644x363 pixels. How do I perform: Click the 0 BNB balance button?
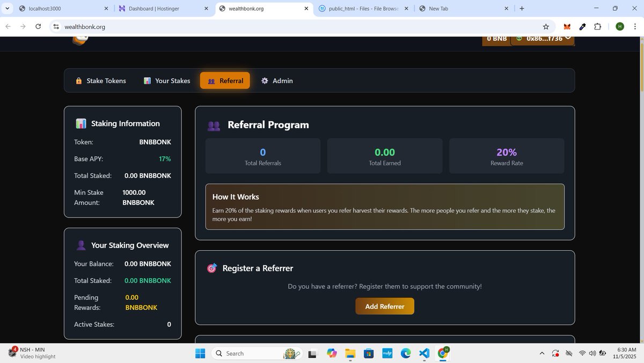495,38
